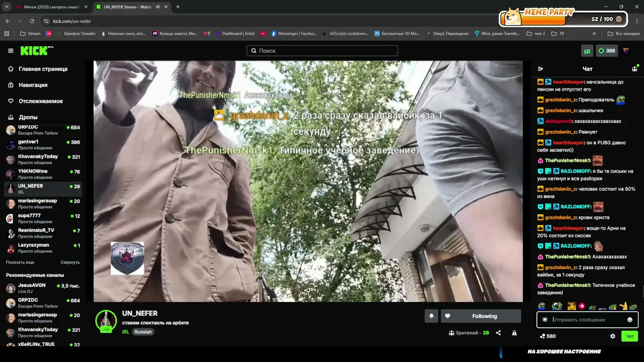The width and height of the screenshot is (644, 362).
Task: Open KhovanskyToday in followed list
Action: [43, 159]
